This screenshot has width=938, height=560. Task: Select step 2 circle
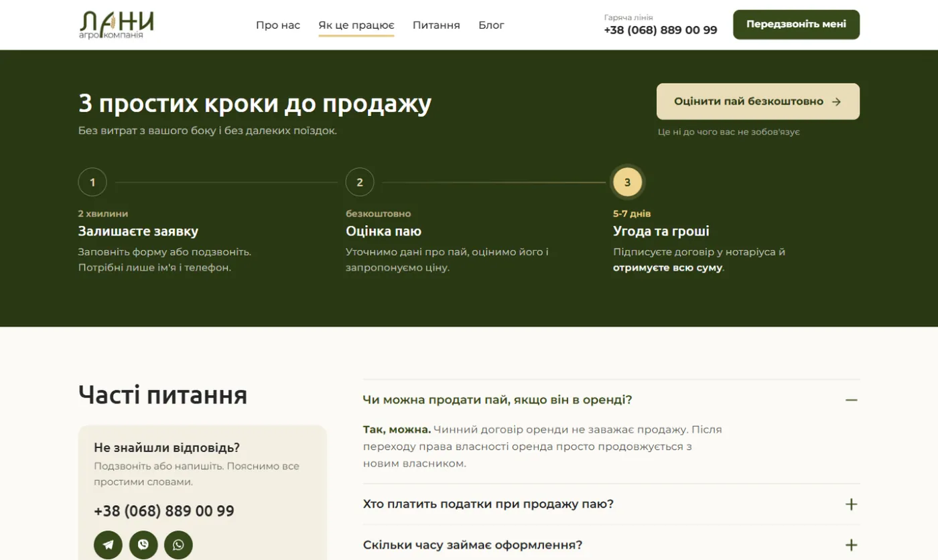(x=360, y=182)
